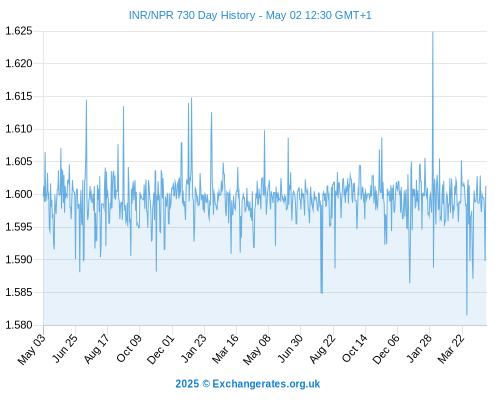Click the Dec 06 date marker
This screenshot has height=400, width=495.
pos(386,349)
